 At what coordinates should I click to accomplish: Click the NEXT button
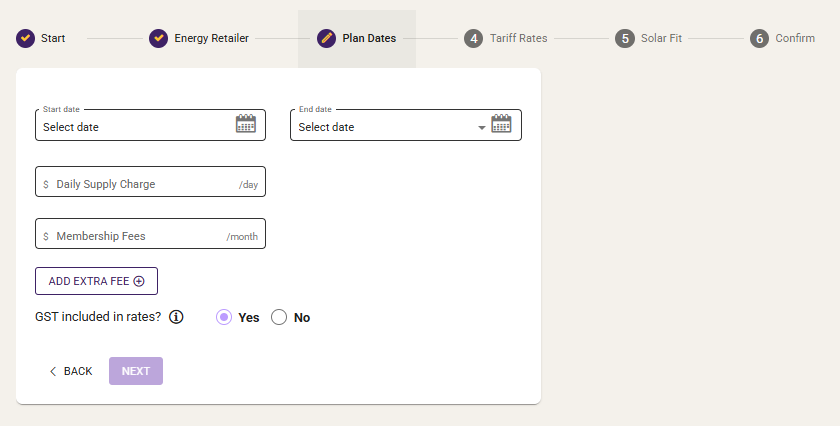coord(136,371)
